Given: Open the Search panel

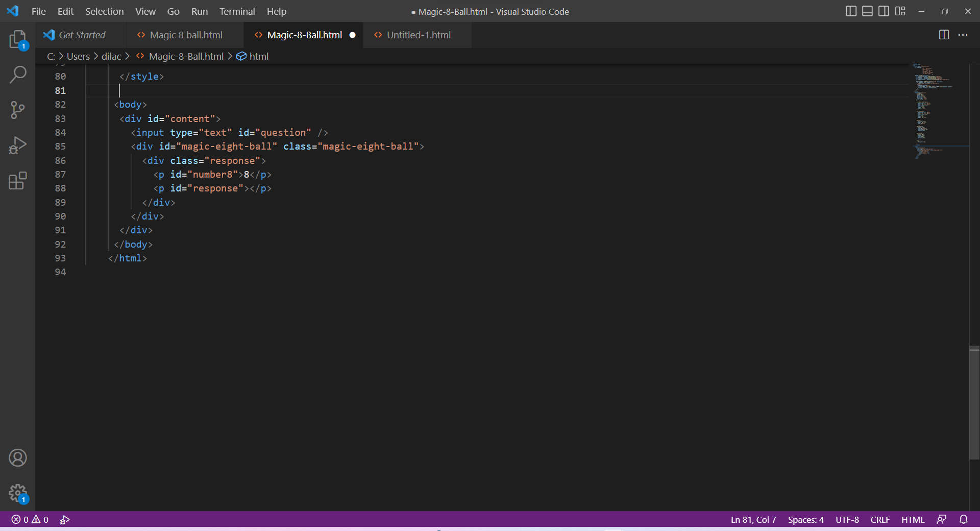Looking at the screenshot, I should pos(18,75).
